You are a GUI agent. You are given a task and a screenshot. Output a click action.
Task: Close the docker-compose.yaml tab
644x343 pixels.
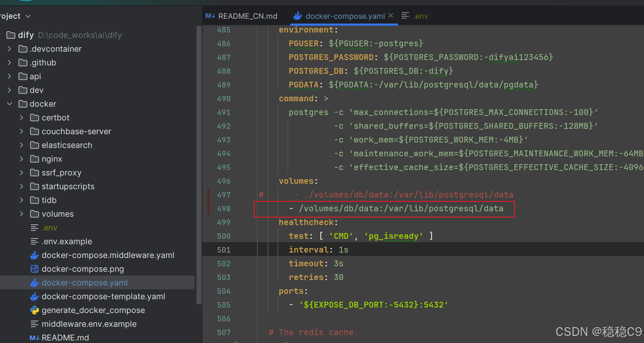(391, 15)
